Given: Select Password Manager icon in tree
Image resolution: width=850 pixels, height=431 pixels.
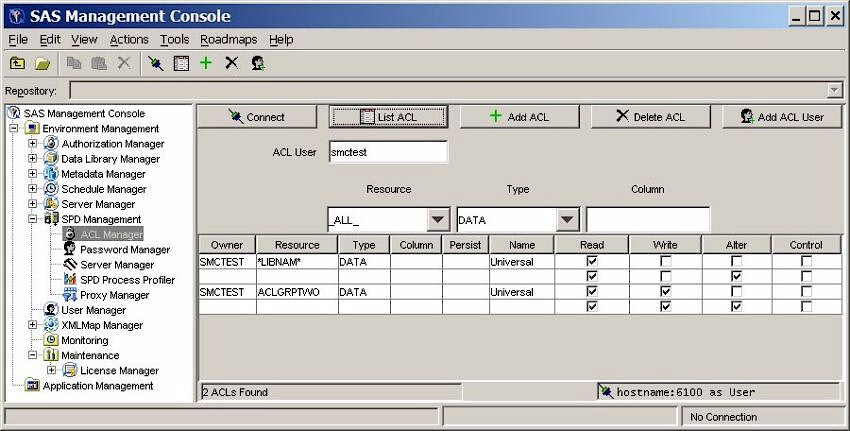Looking at the screenshot, I should coord(70,249).
